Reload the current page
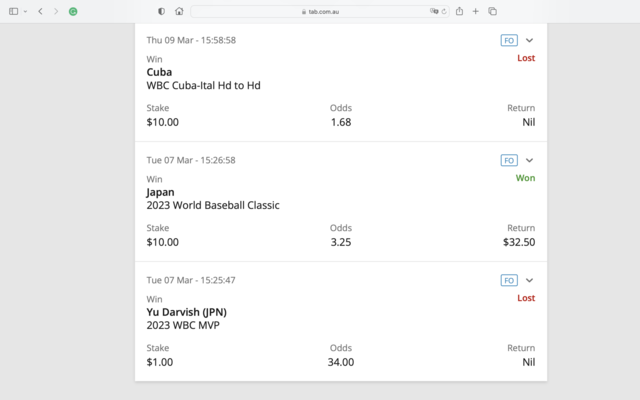Screen dimensions: 640x400 (x=444, y=11)
